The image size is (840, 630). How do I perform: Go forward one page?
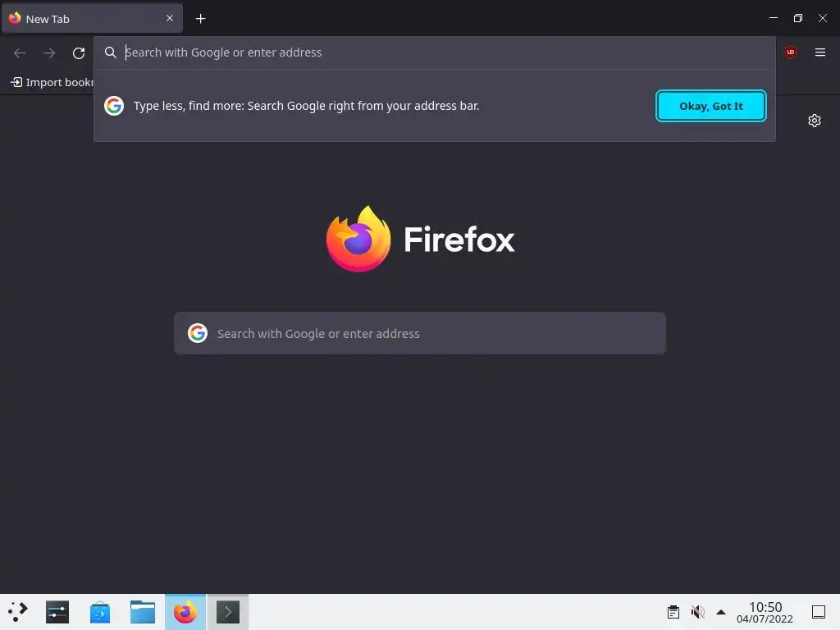point(49,53)
